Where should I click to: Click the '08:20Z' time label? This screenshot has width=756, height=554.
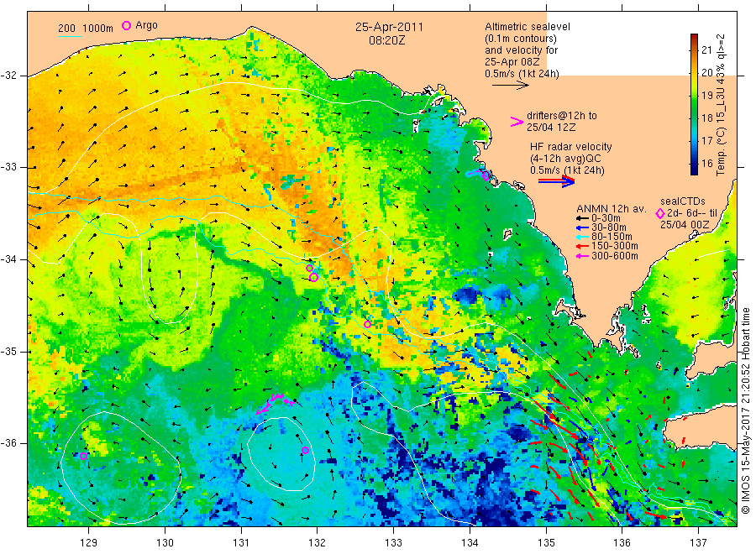386,41
